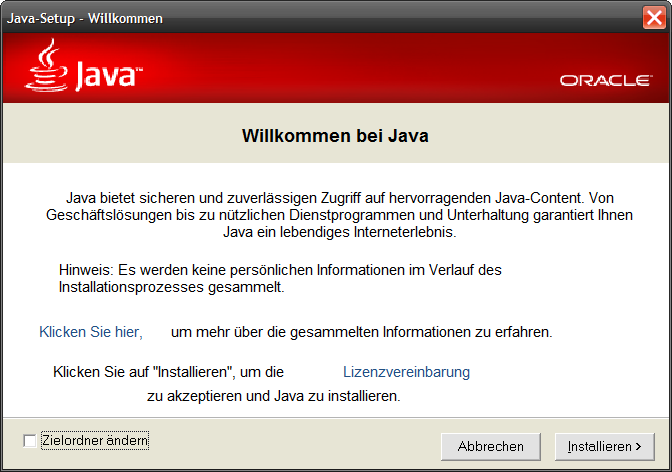Click the ORACLE logo in the banner

tap(606, 80)
